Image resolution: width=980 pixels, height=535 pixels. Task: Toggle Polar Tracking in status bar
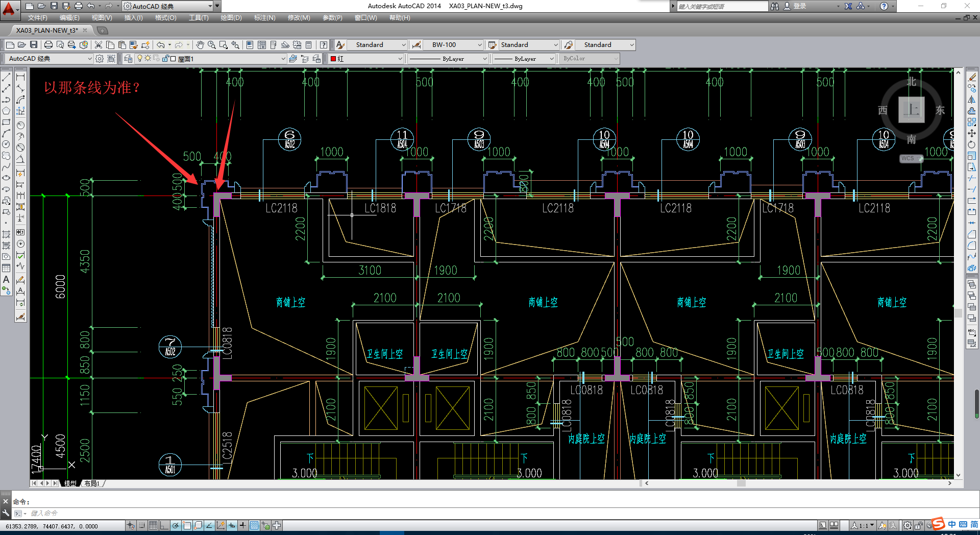click(176, 525)
